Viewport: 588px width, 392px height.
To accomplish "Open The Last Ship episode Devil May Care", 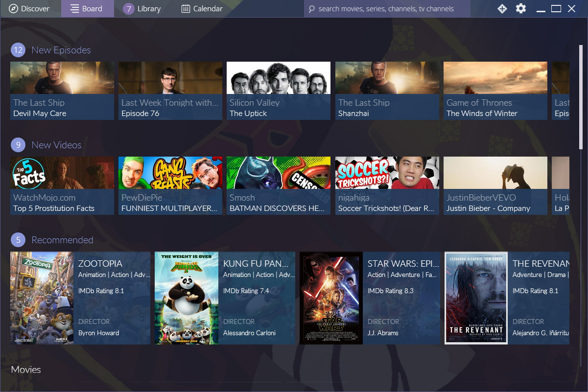I will 62,91.
